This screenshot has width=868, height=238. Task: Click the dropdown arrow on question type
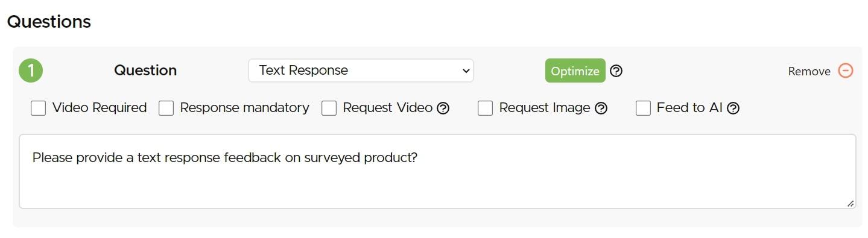465,70
